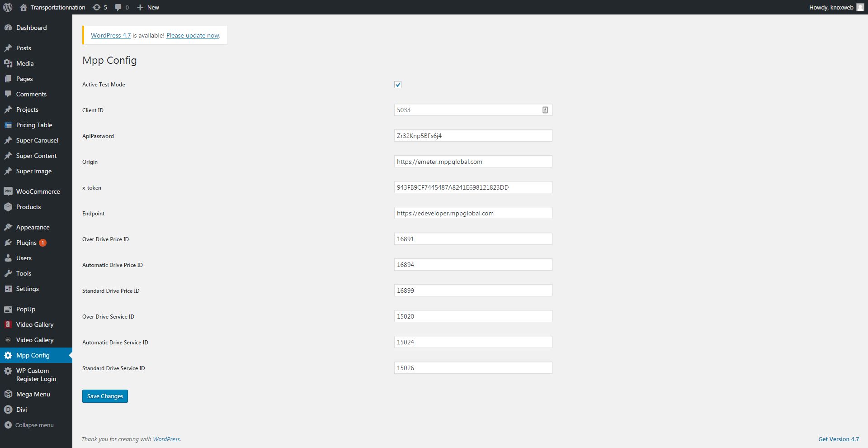Click the PopUp icon in the sidebar

coord(8,309)
